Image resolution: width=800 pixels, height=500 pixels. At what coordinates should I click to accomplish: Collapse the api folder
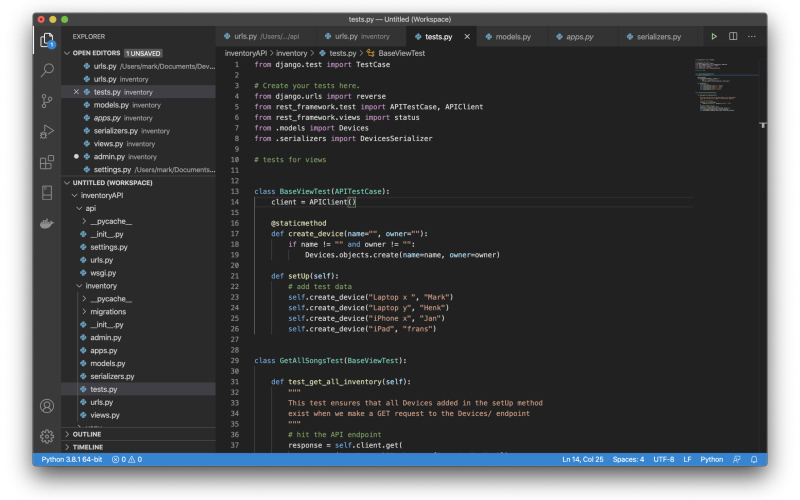(x=80, y=208)
